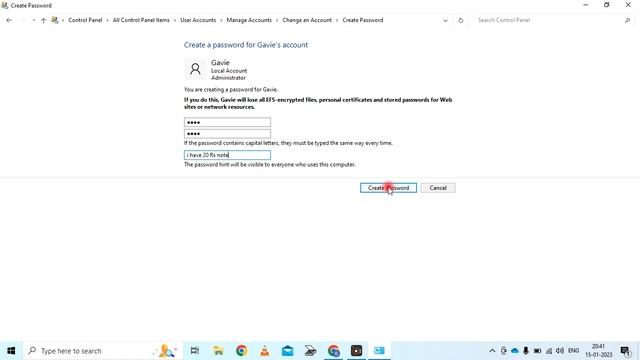Go to Change an Account breadcrumb
Viewport: 640px width, 360px height.
pyautogui.click(x=307, y=20)
